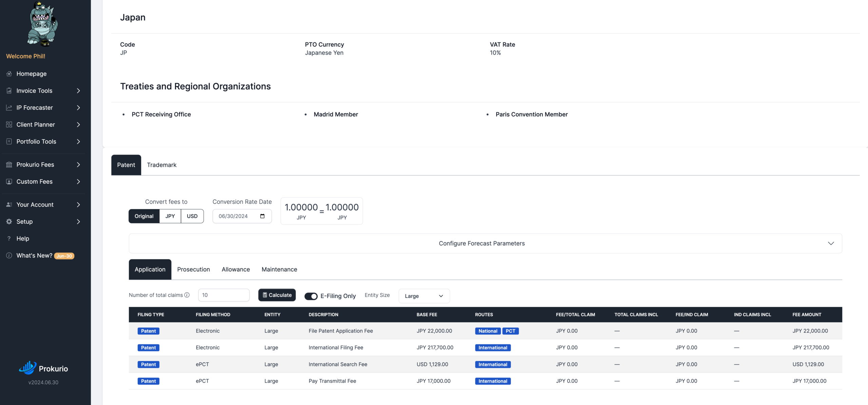This screenshot has height=405, width=868.
Task: Click the PCT route badge
Action: click(510, 331)
